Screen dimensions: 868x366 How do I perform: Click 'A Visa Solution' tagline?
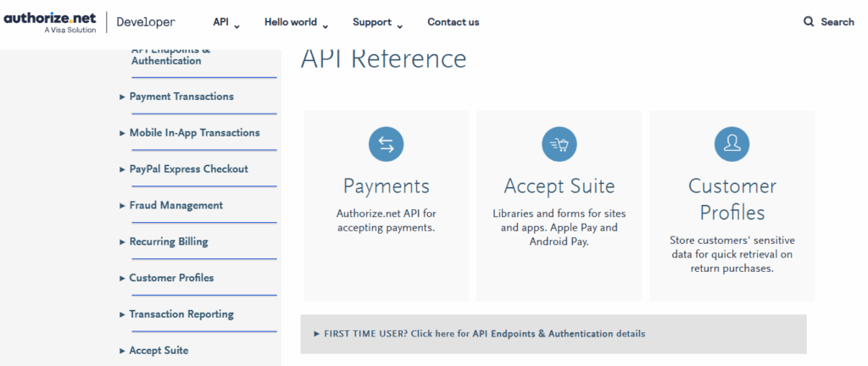pos(70,30)
